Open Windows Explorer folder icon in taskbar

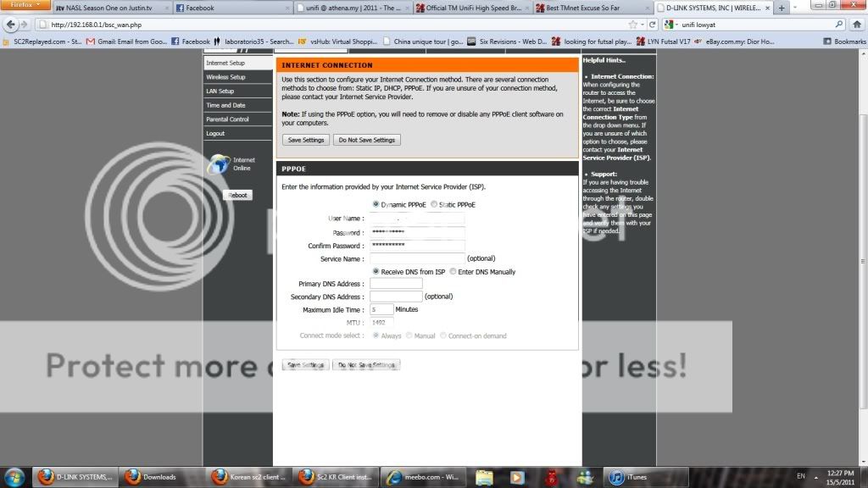[484, 476]
